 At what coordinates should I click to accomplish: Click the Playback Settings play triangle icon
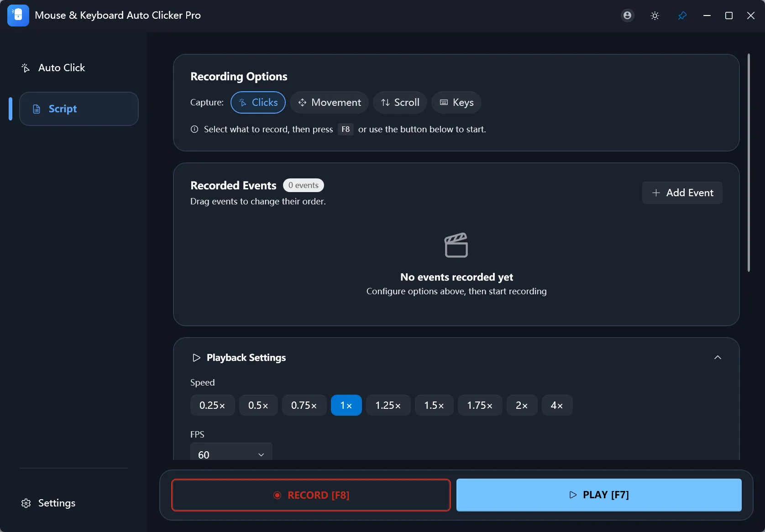tap(196, 358)
